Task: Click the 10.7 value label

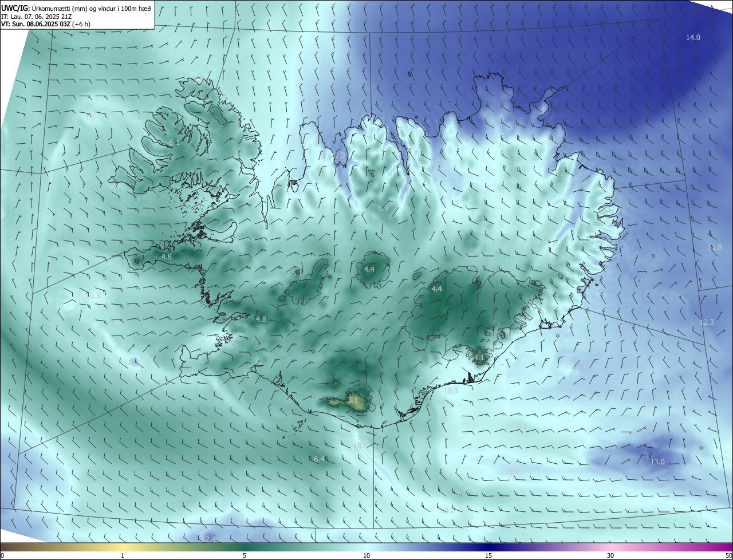Action: [512, 472]
